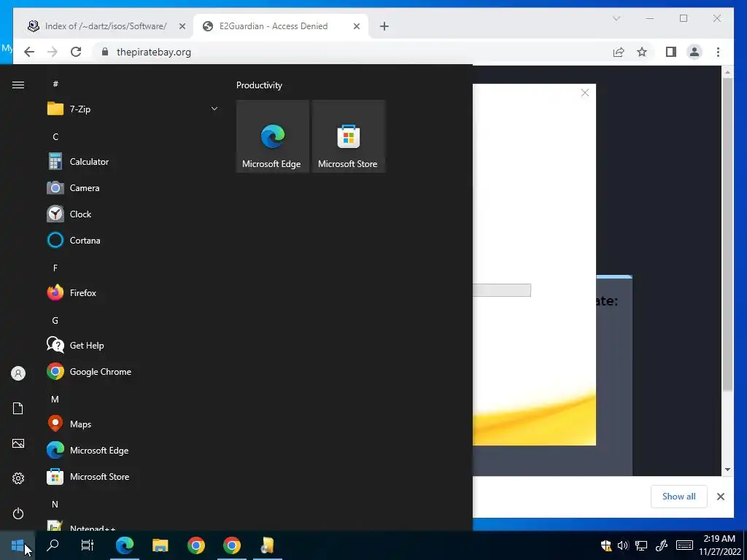The height and width of the screenshot is (560, 747).
Task: Open Chrome's three-dot menu
Action: point(718,52)
